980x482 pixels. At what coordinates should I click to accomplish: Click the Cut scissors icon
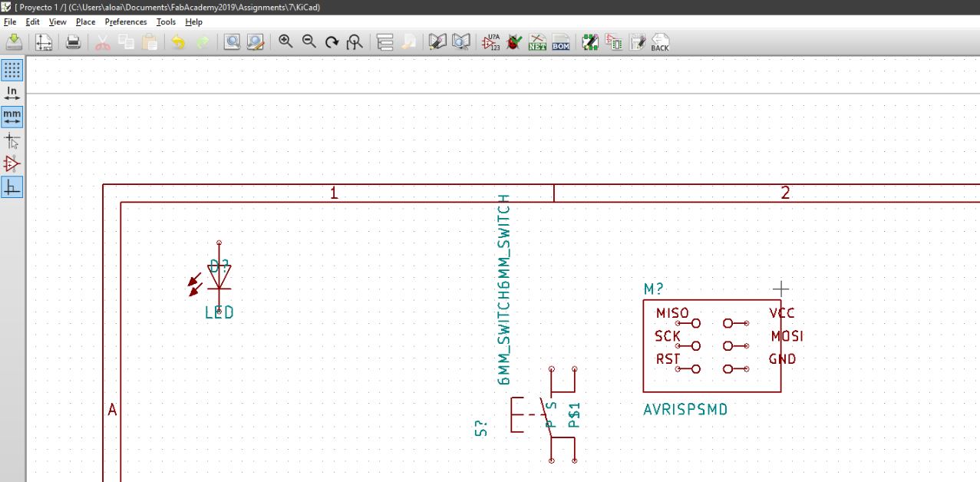103,42
